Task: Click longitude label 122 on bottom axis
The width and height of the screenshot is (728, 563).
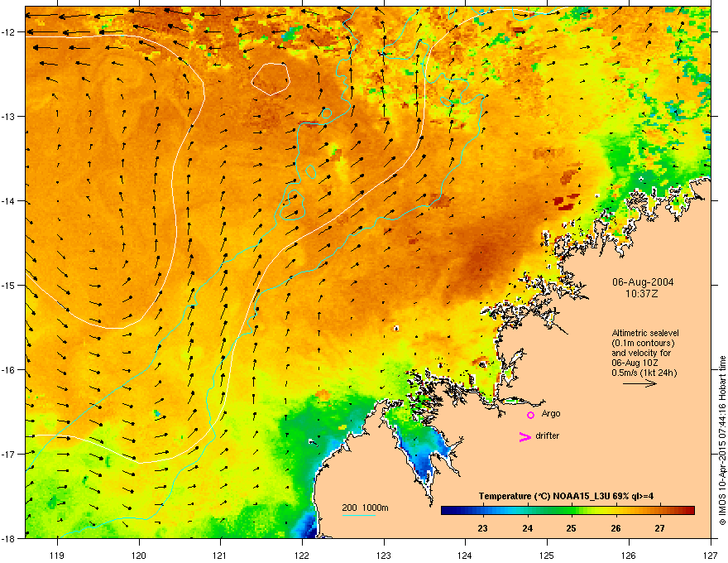Action: pos(302,555)
